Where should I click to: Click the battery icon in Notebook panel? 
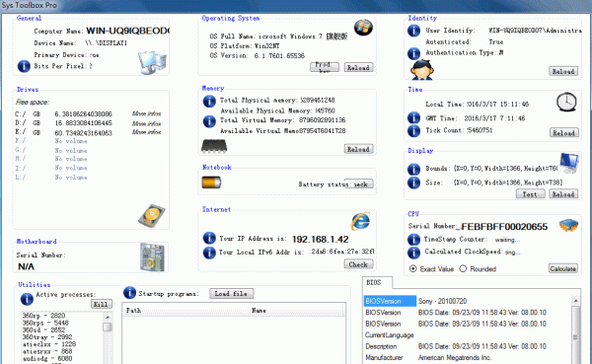(211, 182)
